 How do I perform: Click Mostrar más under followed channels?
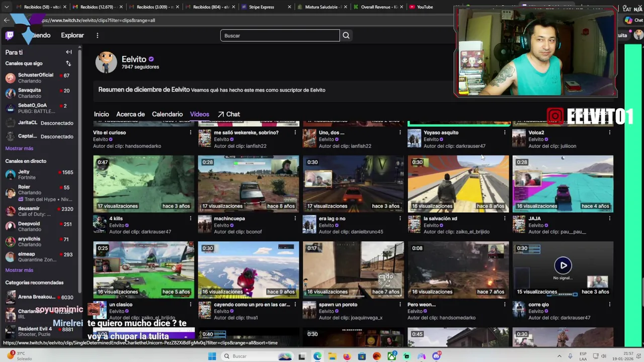click(x=19, y=148)
